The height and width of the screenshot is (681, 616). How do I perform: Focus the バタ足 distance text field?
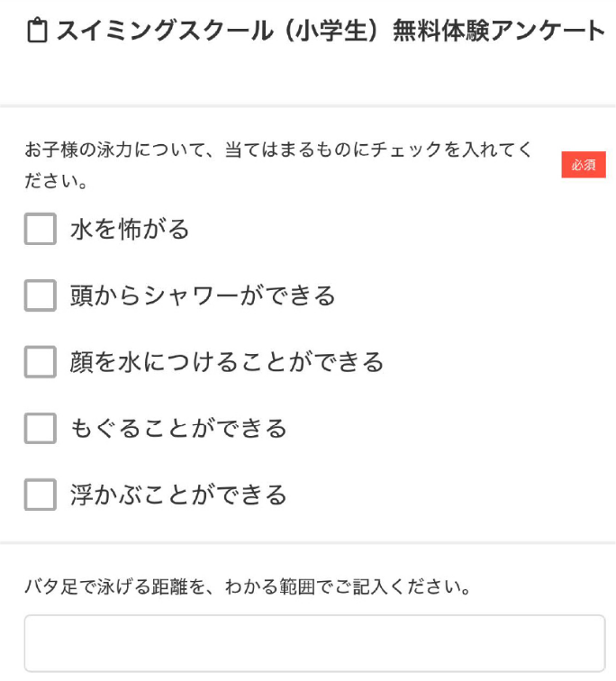pyautogui.click(x=314, y=643)
